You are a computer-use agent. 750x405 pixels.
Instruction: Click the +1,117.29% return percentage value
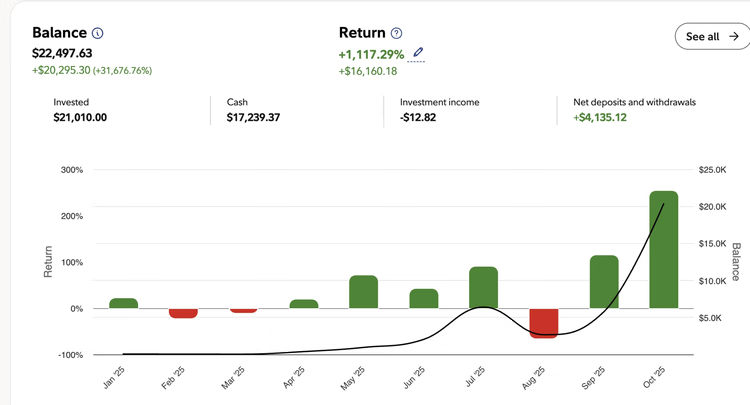click(x=372, y=53)
